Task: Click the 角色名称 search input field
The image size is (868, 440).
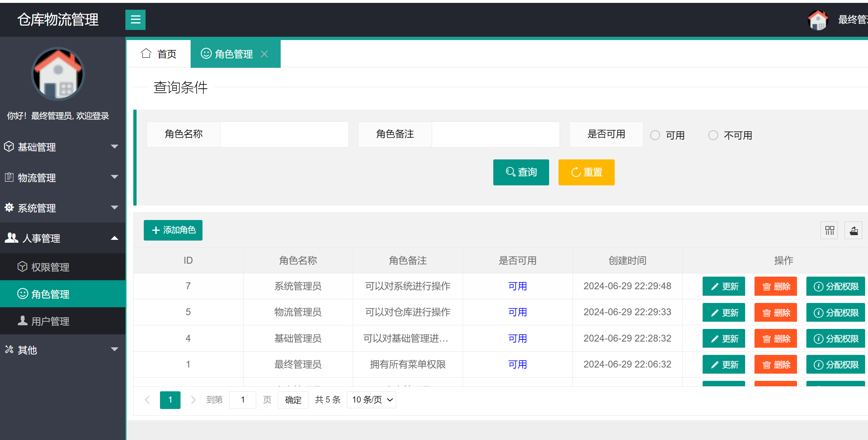Action: pyautogui.click(x=284, y=134)
